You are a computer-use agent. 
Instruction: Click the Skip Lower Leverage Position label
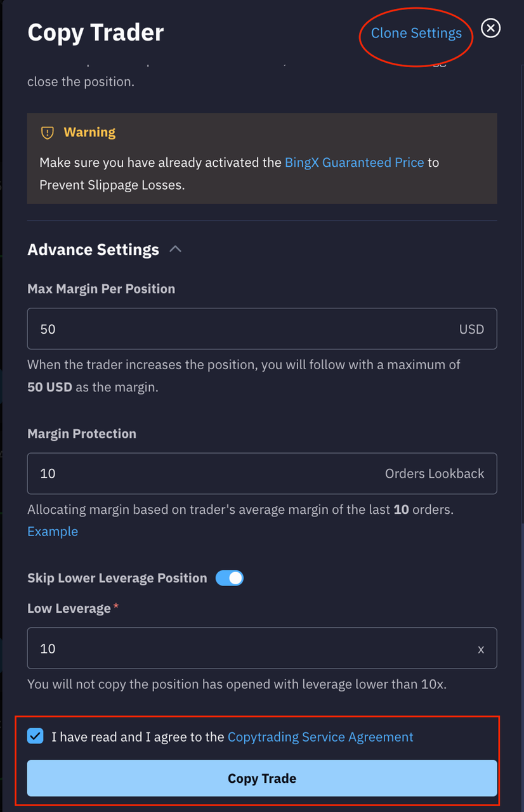point(117,578)
